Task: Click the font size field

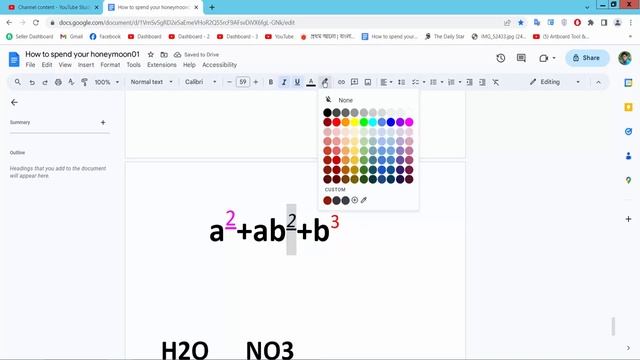Action: (242, 82)
